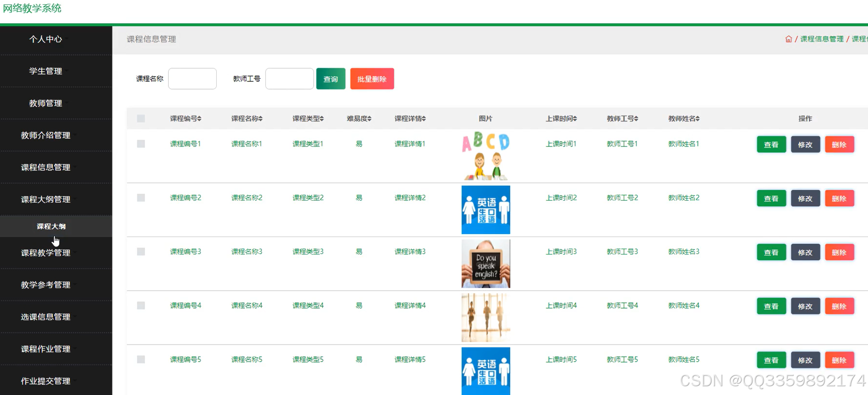
Task: Sort by 教师工号 column arrows
Action: [x=636, y=119]
